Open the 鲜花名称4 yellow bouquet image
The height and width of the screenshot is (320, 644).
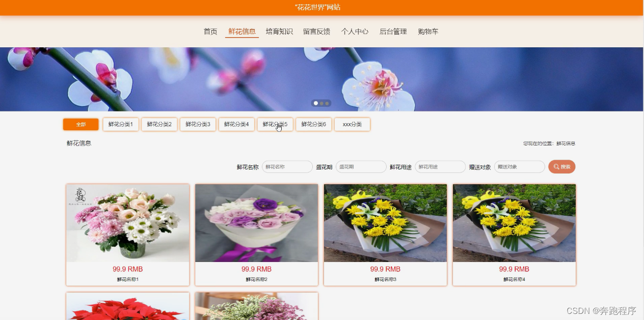pyautogui.click(x=515, y=223)
